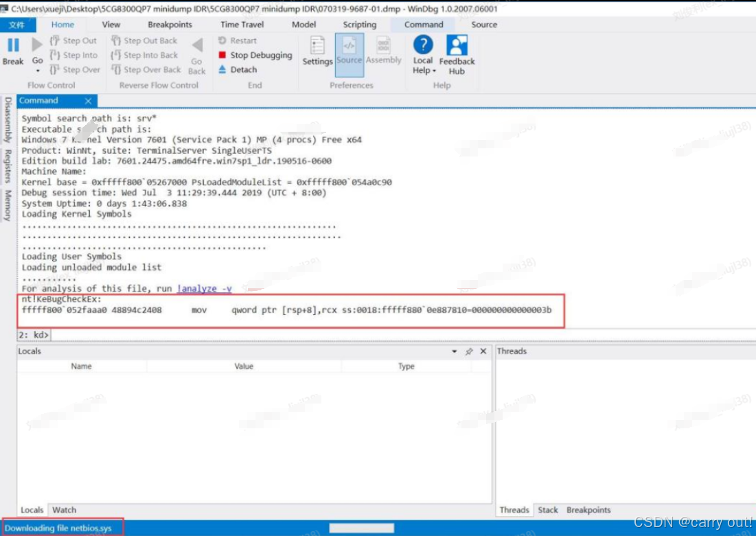Viewport: 756px width, 536px height.
Task: Switch to the Locals bottom tab
Action: [x=32, y=510]
